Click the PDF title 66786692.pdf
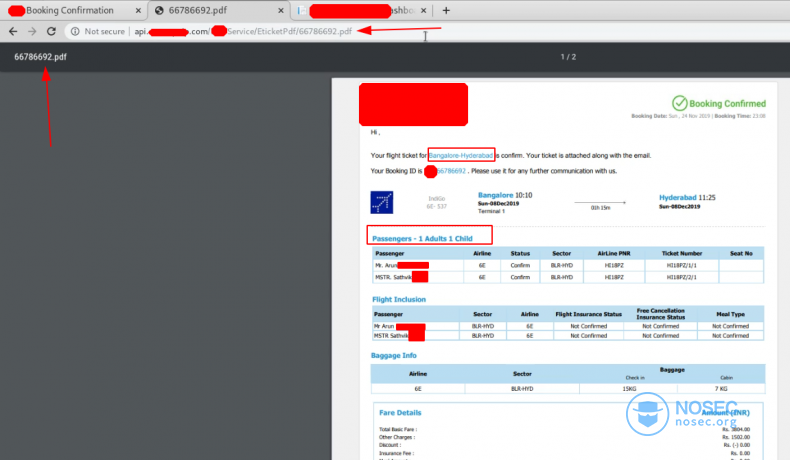The height and width of the screenshot is (460, 790). [x=40, y=57]
